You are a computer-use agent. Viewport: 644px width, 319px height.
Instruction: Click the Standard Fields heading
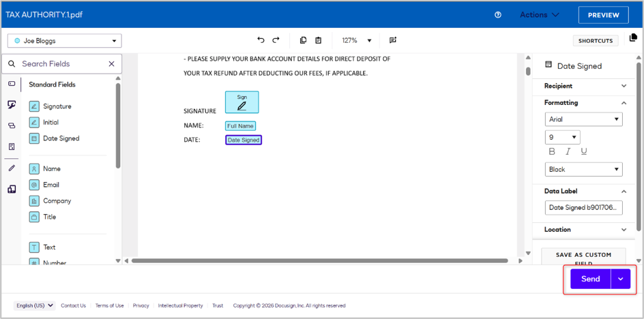click(52, 85)
